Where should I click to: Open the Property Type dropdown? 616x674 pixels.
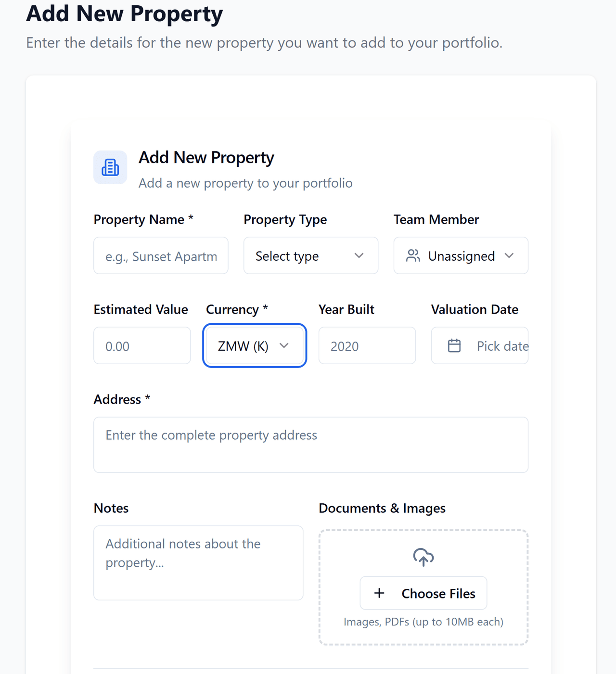[x=310, y=255]
